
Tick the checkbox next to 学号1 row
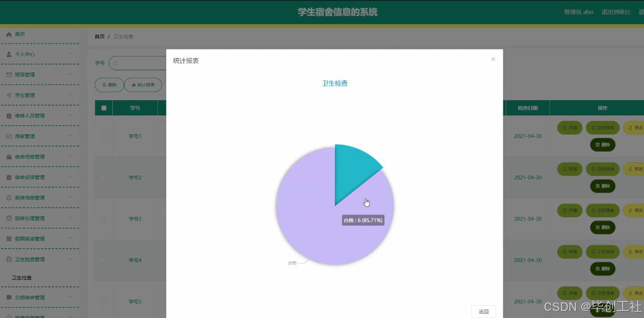click(103, 136)
